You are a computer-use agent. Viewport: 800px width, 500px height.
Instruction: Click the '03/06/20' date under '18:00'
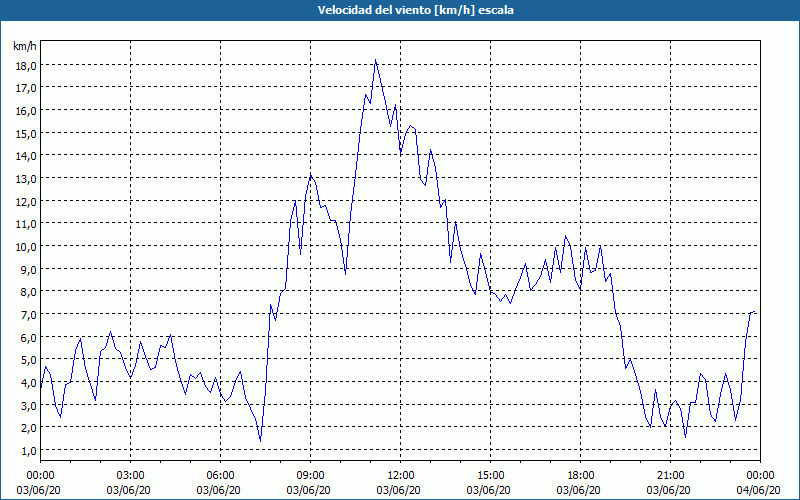(x=579, y=490)
